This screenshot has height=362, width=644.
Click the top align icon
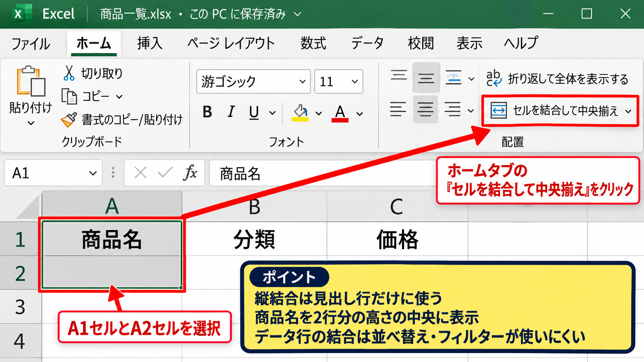(x=399, y=76)
